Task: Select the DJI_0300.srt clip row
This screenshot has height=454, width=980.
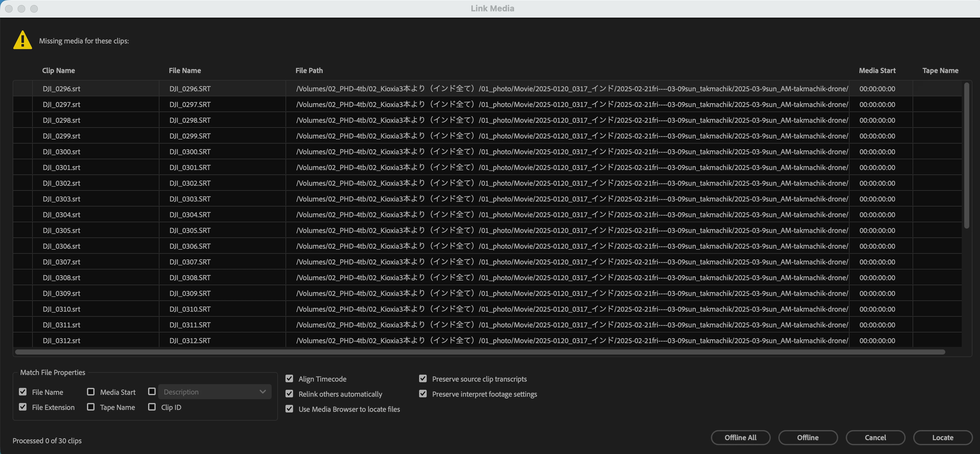Action: (x=61, y=152)
